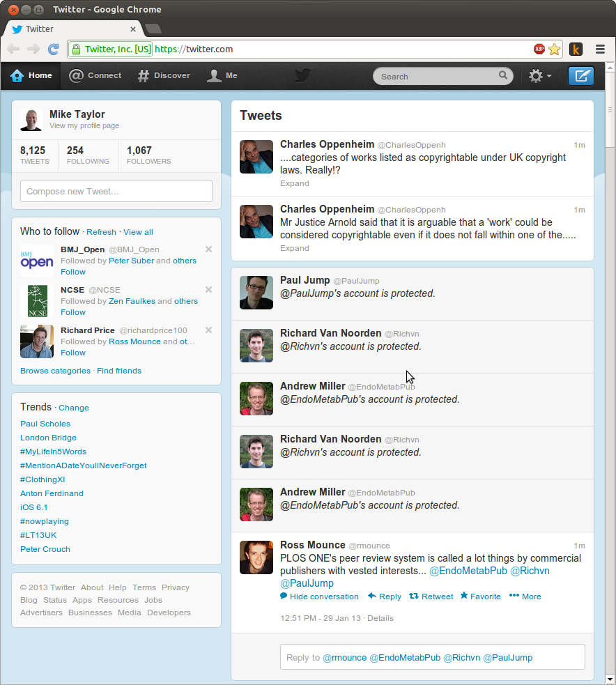Screen dimensions: 616x685
Task: Open the settings gear dropdown menu
Action: click(540, 76)
